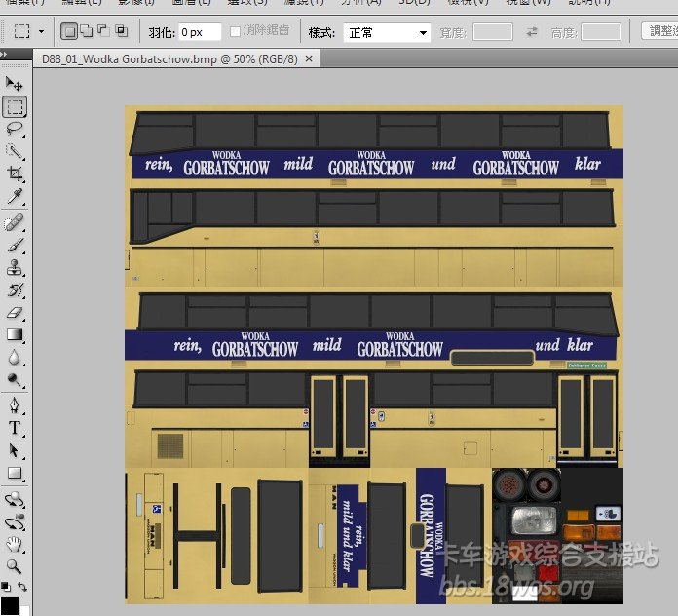The height and width of the screenshot is (616, 678).
Task: Choose the New selection mode button
Action: click(x=69, y=31)
